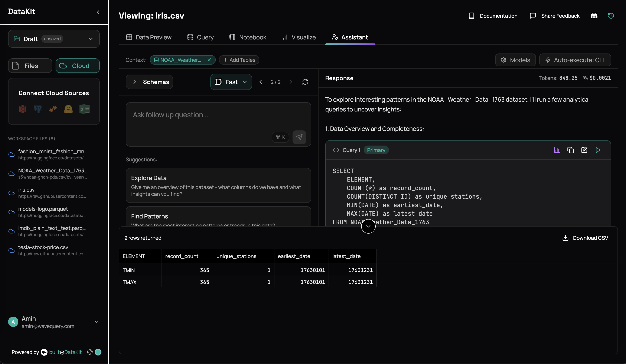Open the Documentation page

(x=493, y=16)
